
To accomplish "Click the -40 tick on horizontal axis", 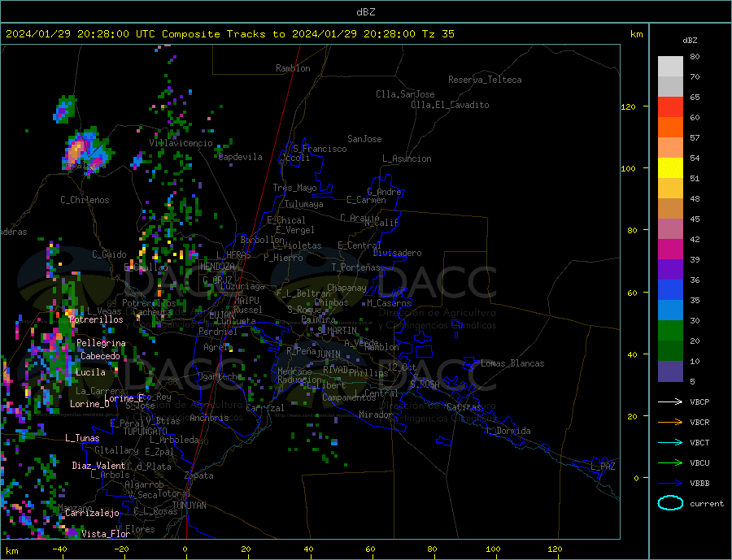I will [x=59, y=549].
